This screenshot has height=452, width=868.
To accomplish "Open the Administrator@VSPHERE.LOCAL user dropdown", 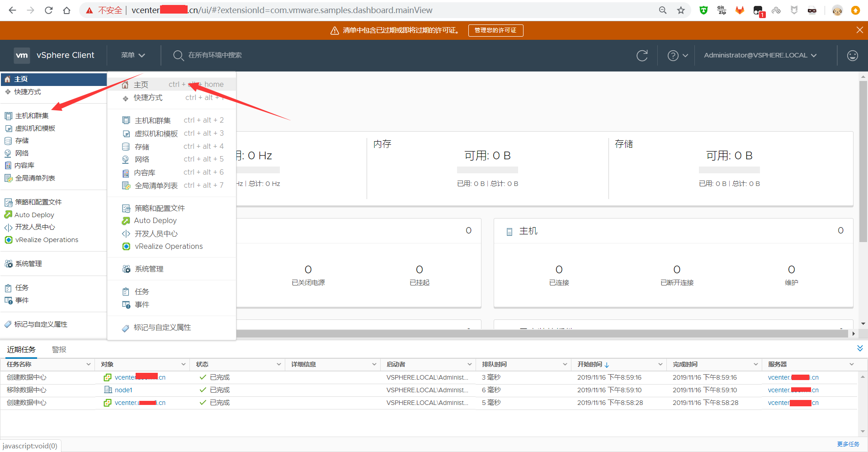I will tap(760, 55).
